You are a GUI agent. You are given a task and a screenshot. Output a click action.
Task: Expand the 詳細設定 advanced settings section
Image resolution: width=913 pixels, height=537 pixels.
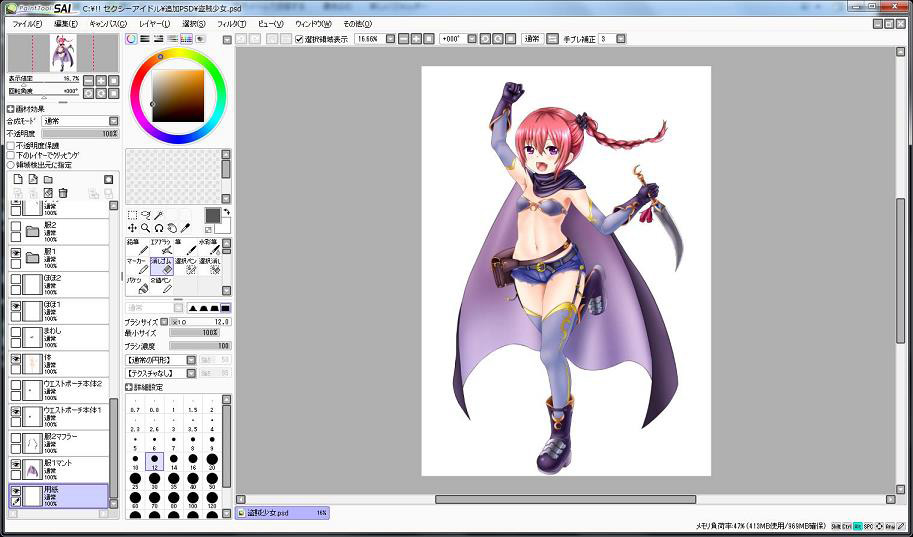(129, 386)
